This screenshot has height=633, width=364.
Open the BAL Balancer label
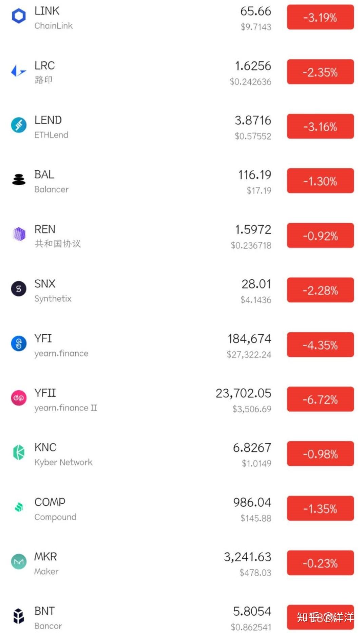[x=51, y=182]
